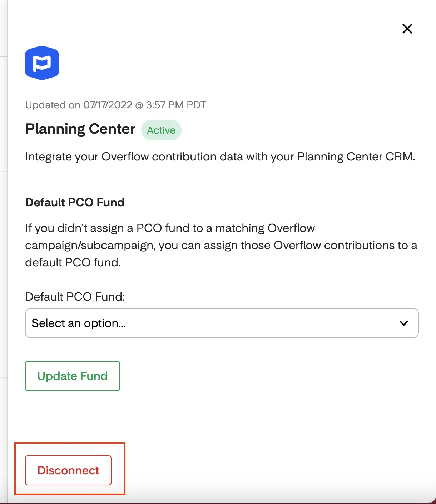Click the Update Fund button
Screen dimensions: 436x504
(x=72, y=376)
